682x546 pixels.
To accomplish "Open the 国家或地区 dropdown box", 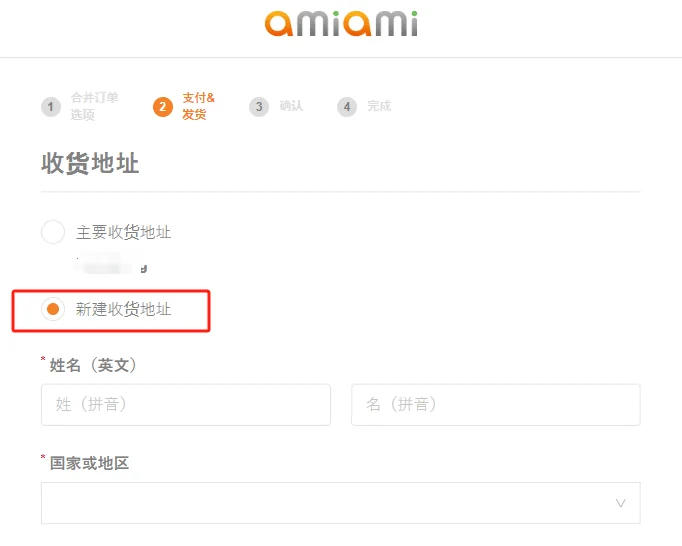I will (x=341, y=503).
